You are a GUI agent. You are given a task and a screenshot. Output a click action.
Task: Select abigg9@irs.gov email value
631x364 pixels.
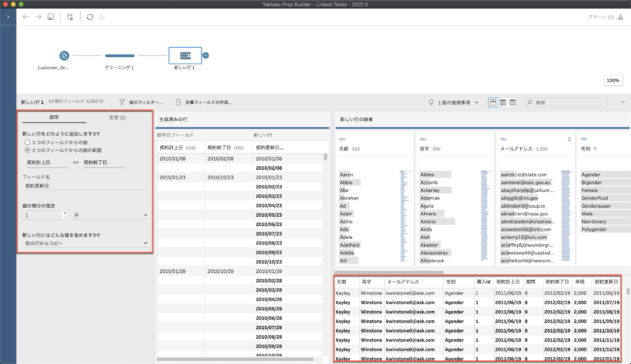[x=520, y=198]
